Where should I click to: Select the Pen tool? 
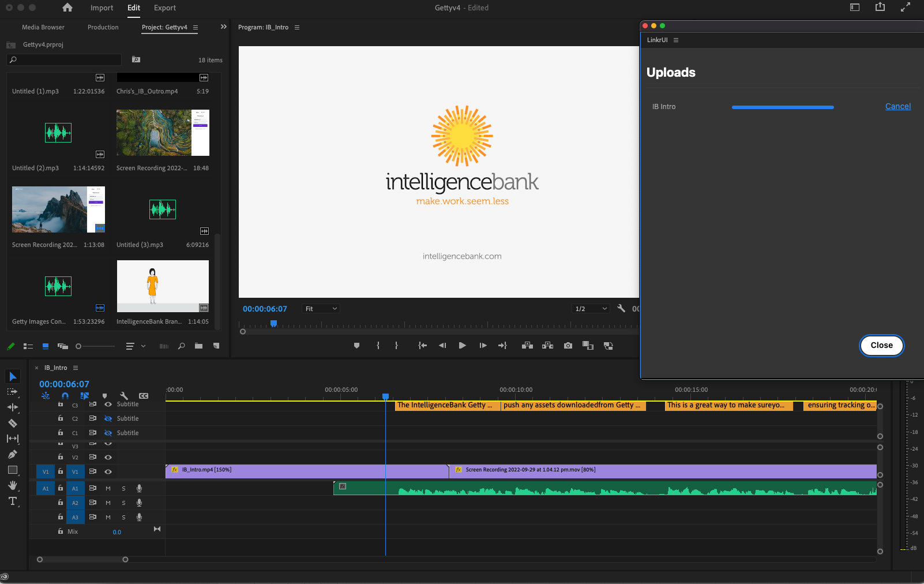tap(13, 454)
